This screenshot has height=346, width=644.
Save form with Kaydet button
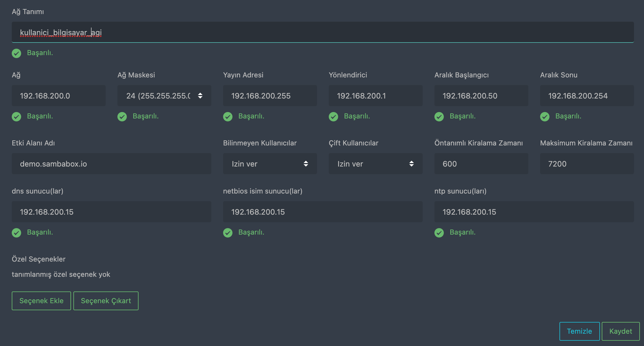pos(621,331)
